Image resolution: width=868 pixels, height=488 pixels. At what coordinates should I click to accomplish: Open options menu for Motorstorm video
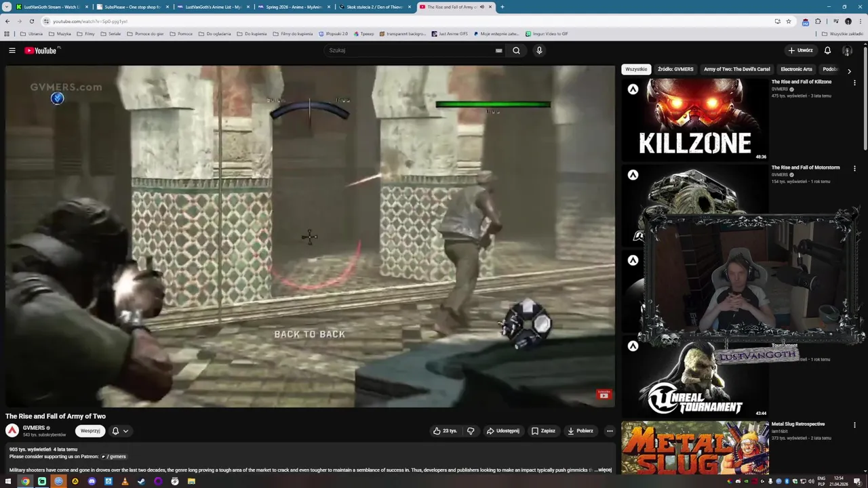pos(854,168)
